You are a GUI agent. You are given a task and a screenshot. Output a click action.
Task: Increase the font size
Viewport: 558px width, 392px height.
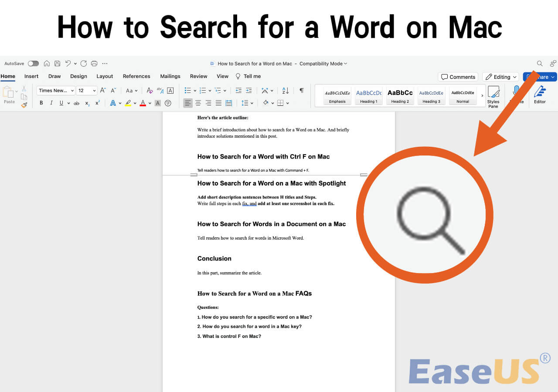pyautogui.click(x=103, y=91)
